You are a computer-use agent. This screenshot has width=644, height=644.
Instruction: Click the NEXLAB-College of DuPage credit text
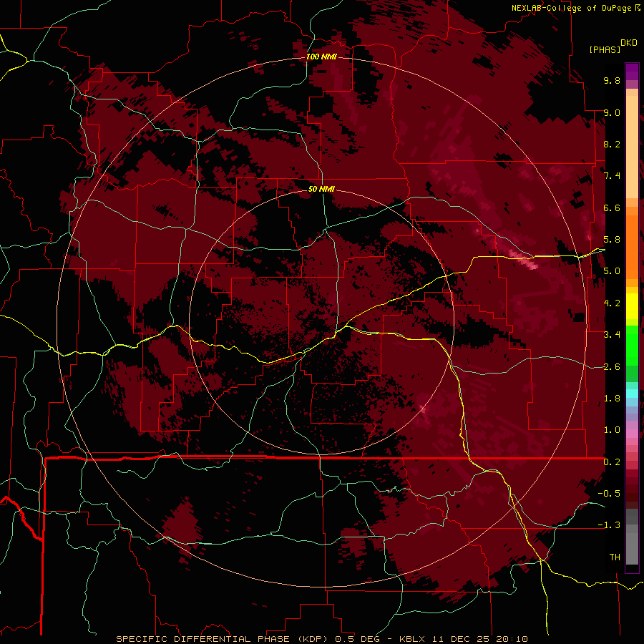pos(572,8)
